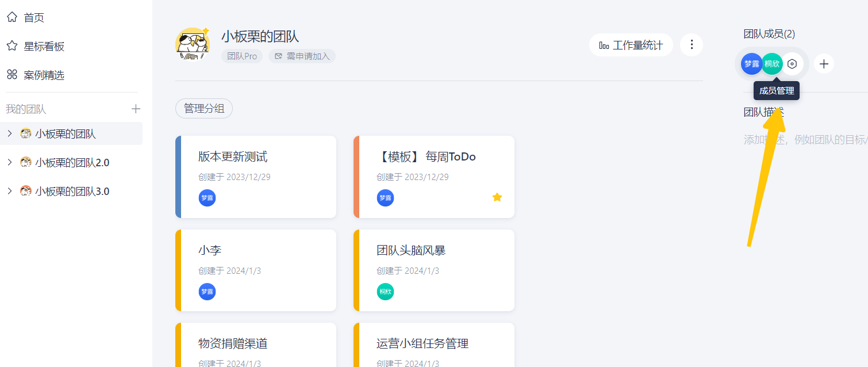868x367 pixels.
Task: Click the 小板栗的团队 team logo avatar
Action: pos(193,44)
